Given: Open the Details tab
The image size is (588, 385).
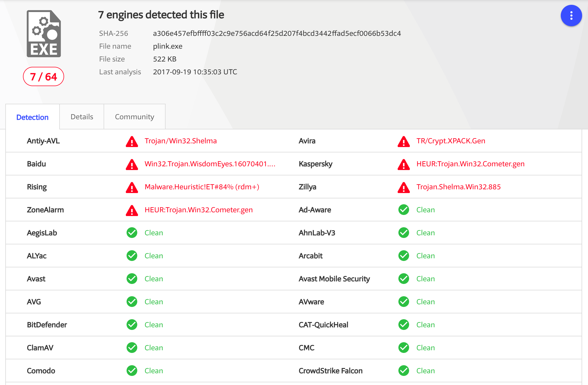Looking at the screenshot, I should [82, 117].
